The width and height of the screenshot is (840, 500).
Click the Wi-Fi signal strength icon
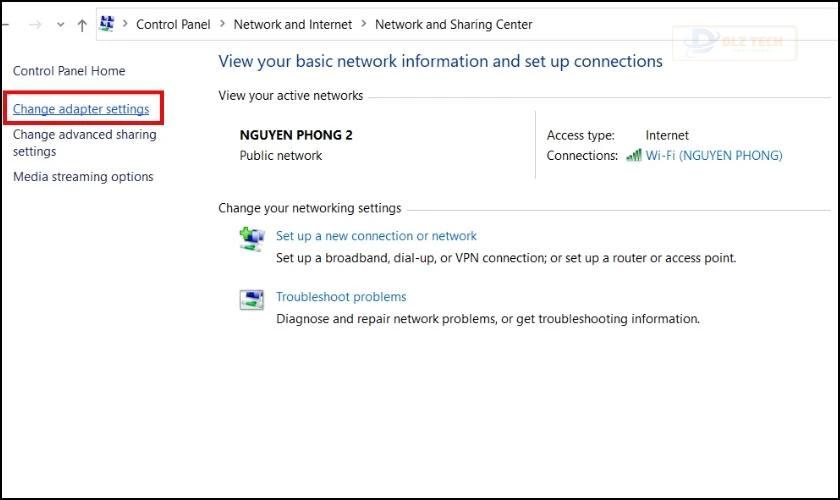click(634, 155)
